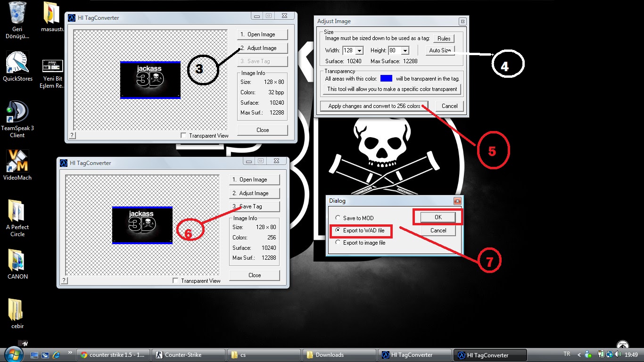Open the Height dropdown showing 80

point(405,50)
